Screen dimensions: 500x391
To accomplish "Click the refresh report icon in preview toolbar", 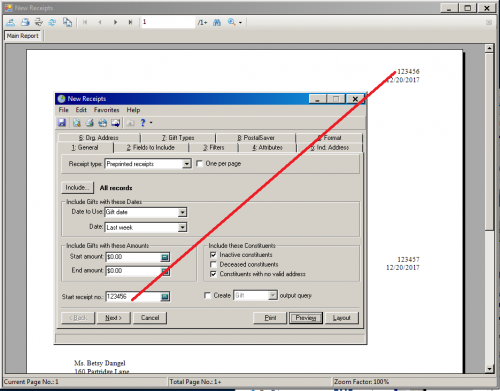I will (53, 22).
